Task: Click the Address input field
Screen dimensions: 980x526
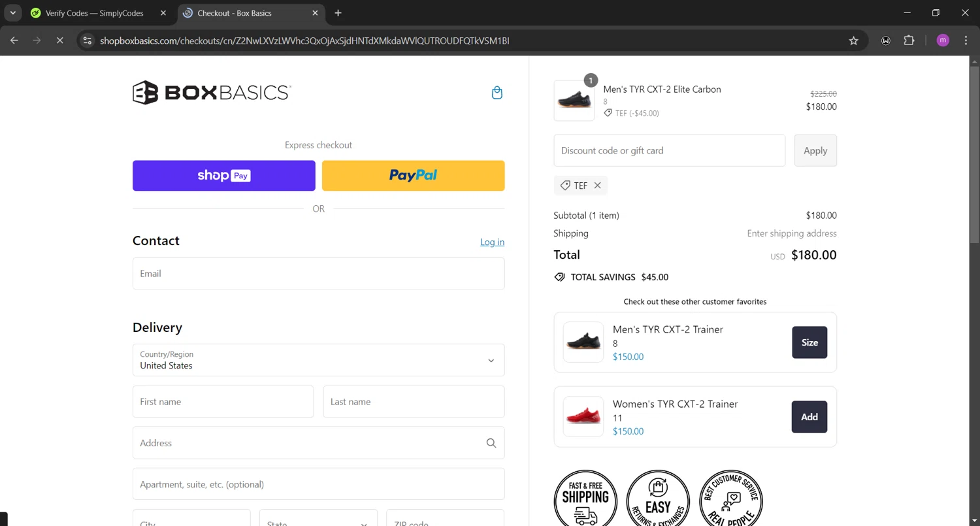Action: coord(318,443)
